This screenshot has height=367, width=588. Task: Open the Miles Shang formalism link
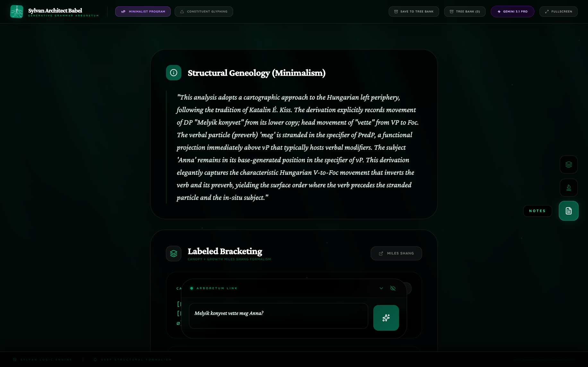pyautogui.click(x=396, y=253)
